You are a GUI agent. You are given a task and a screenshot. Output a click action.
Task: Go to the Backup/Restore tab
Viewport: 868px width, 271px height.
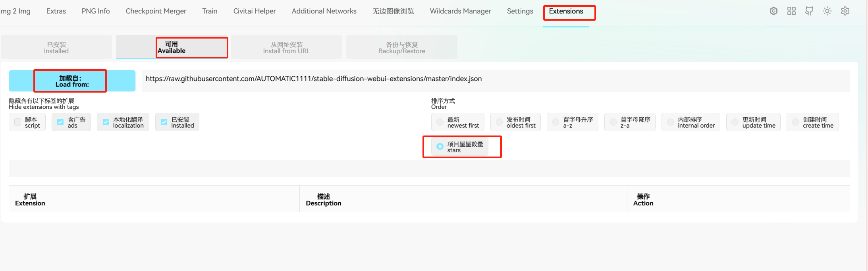401,48
